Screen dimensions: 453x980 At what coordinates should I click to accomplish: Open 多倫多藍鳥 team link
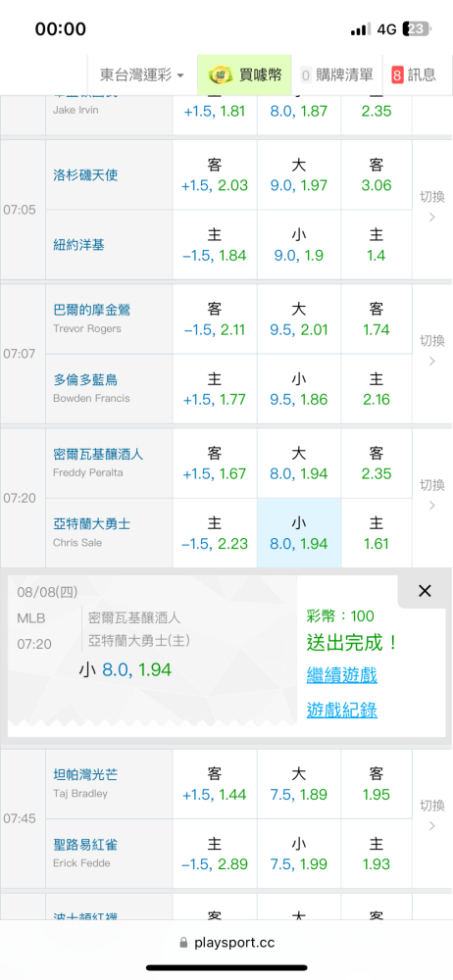point(85,380)
